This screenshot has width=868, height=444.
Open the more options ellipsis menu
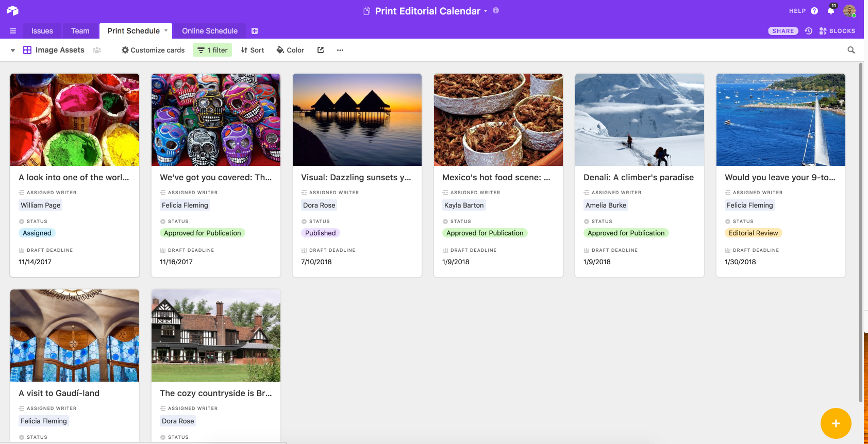point(340,50)
